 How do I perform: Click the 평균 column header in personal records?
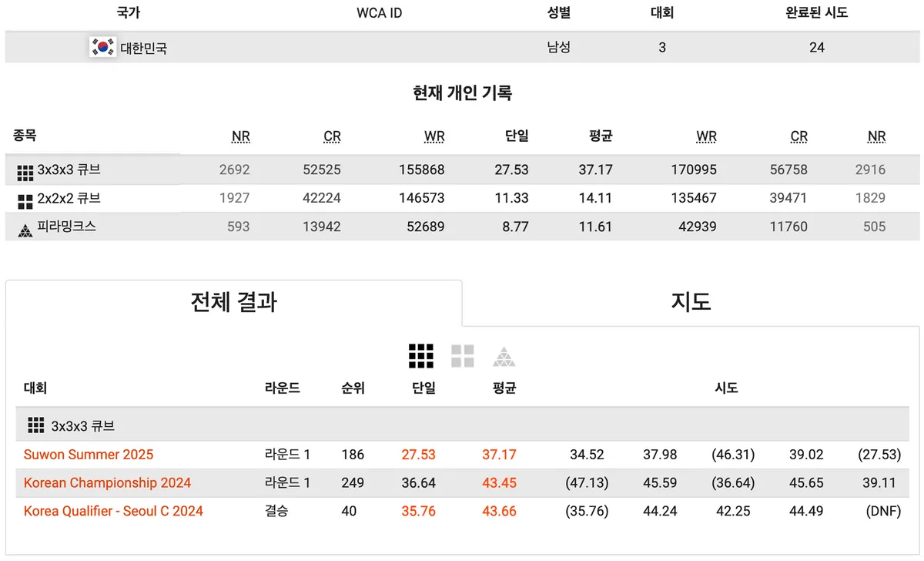point(601,136)
